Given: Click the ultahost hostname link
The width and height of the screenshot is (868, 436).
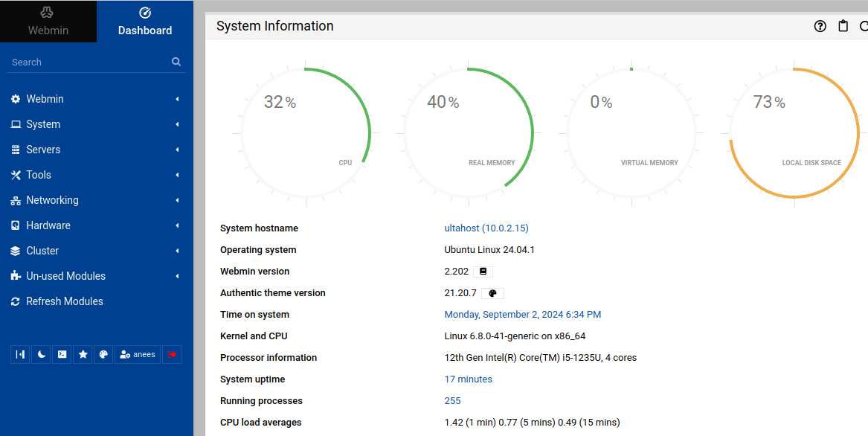Looking at the screenshot, I should click(487, 228).
